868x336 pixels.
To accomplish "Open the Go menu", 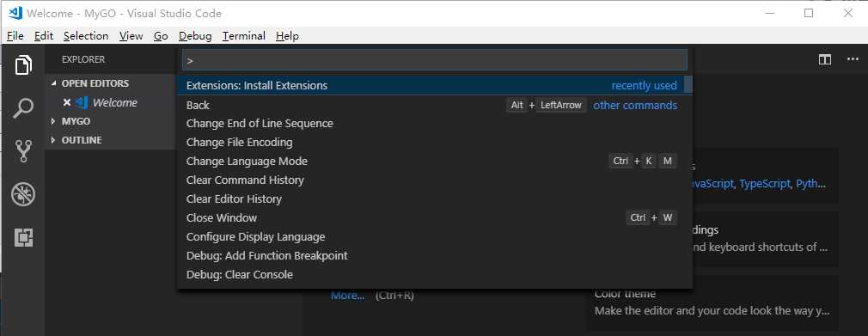I will point(161,36).
